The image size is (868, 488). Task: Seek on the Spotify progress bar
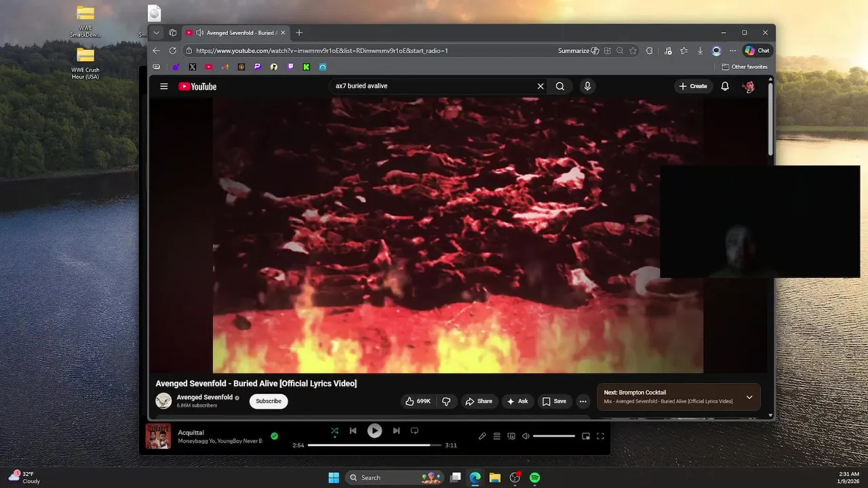click(x=374, y=445)
